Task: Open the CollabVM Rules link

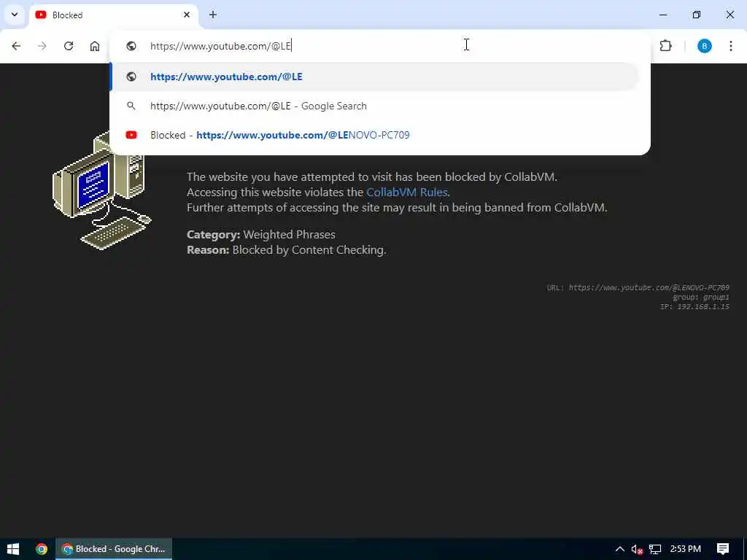Action: tap(407, 192)
